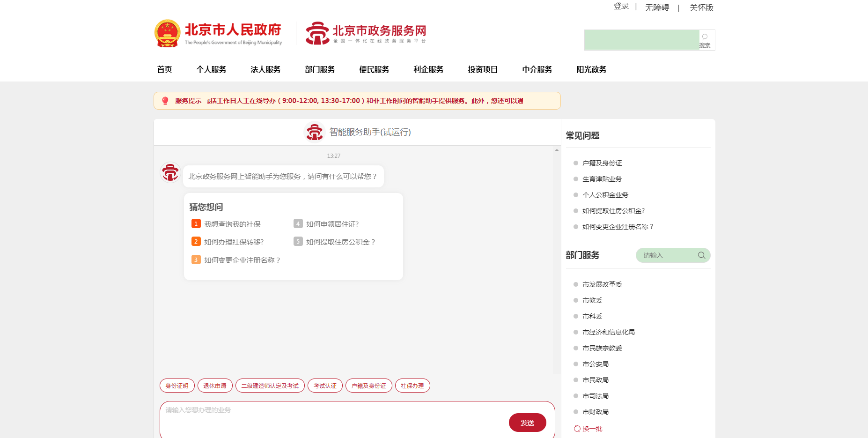The width and height of the screenshot is (868, 438).
Task: Click the smart assistant logo in chat header
Action: [315, 132]
